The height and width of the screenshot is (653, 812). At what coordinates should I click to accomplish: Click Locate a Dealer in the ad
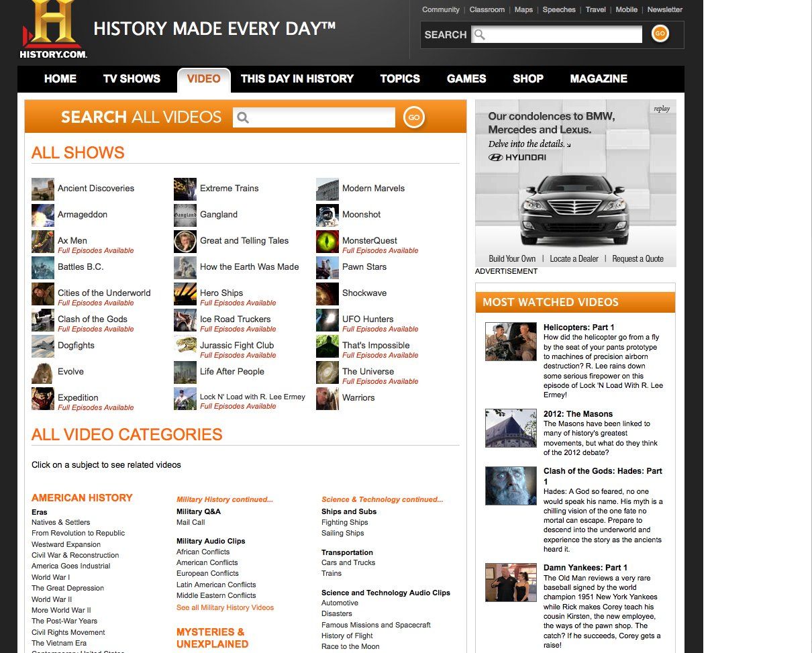[x=574, y=258]
